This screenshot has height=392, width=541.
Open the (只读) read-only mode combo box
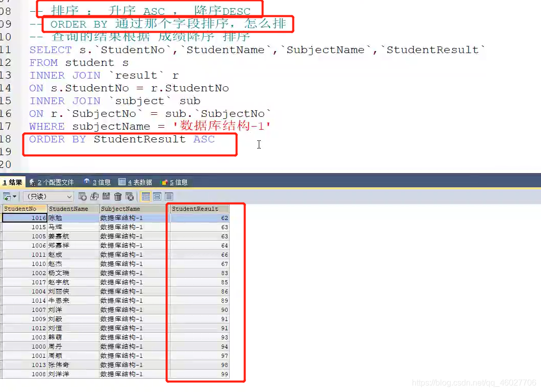pos(48,197)
